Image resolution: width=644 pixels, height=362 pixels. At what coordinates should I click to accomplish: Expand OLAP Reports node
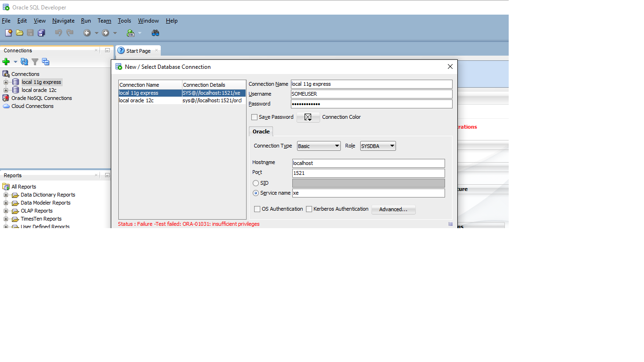pos(6,211)
